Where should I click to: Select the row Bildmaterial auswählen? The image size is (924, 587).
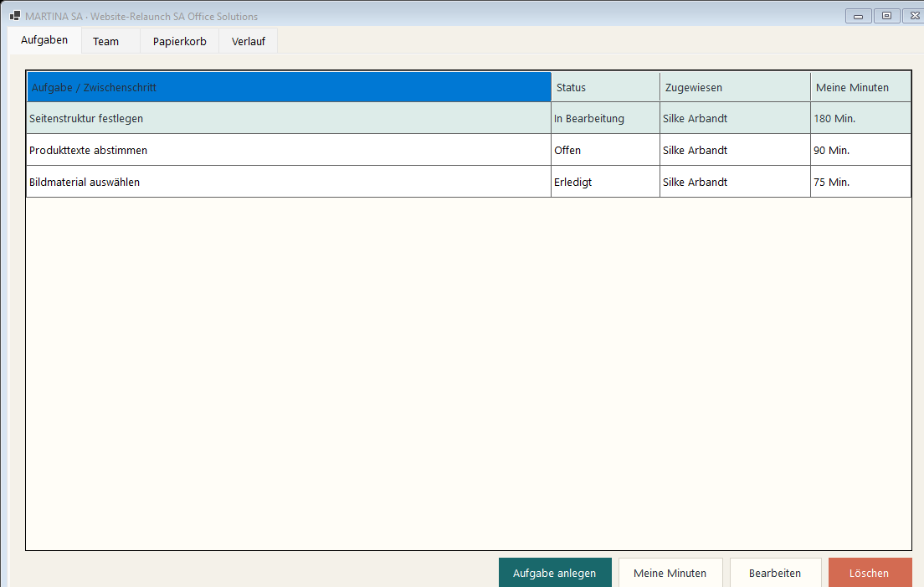[x=469, y=182]
